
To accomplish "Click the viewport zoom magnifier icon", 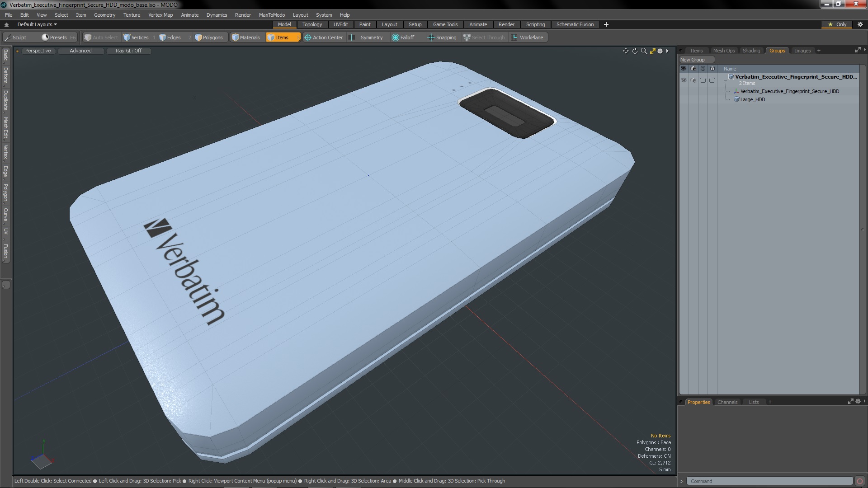I will [x=644, y=51].
